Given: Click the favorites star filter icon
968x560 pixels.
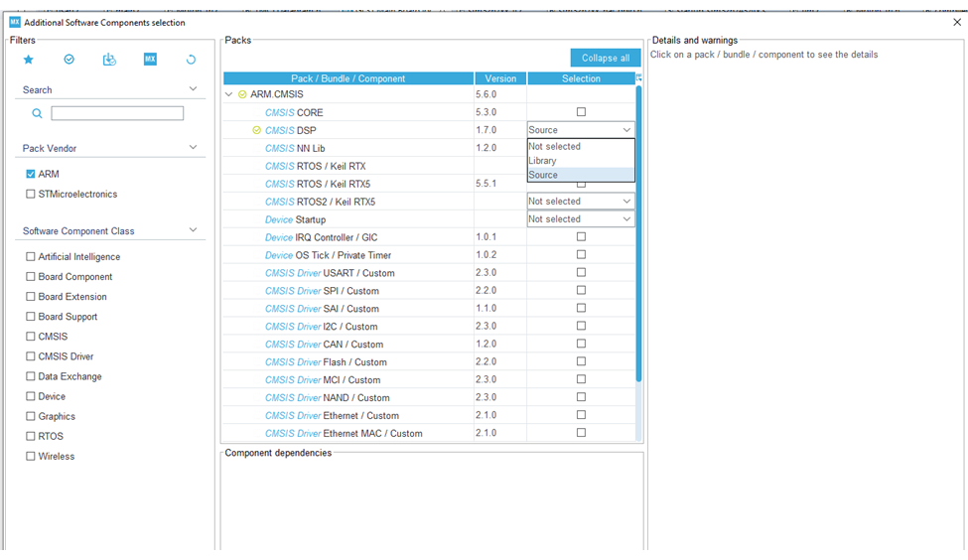Looking at the screenshot, I should [29, 60].
